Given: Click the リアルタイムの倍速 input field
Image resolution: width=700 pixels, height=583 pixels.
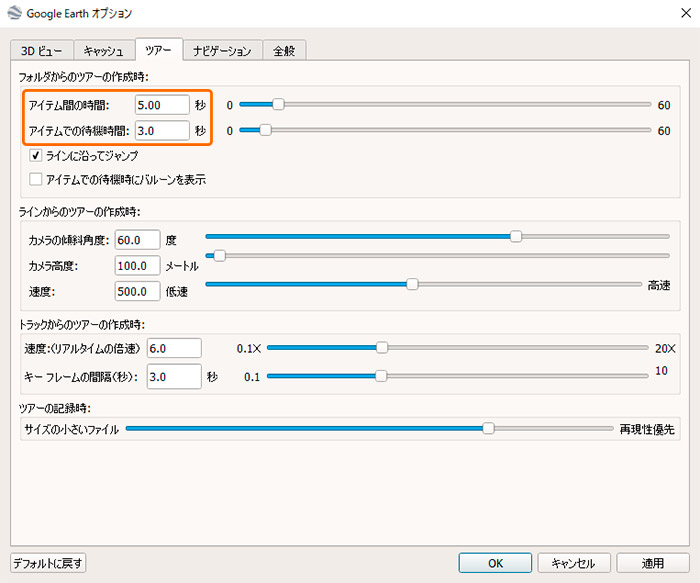Looking at the screenshot, I should [174, 348].
